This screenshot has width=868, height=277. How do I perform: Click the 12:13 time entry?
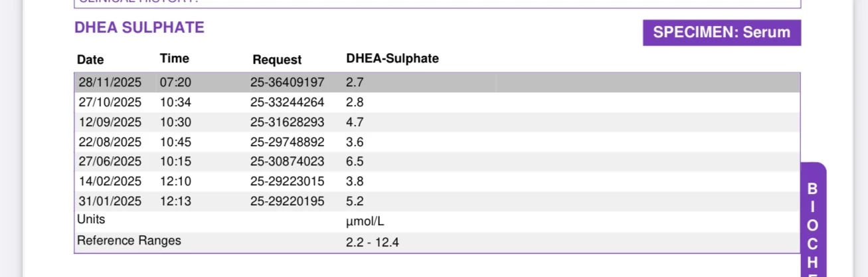click(x=174, y=201)
